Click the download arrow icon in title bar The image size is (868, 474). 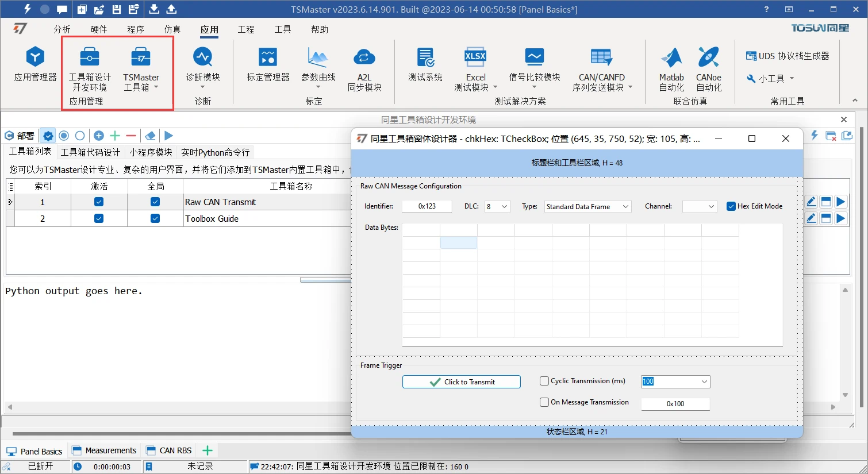coord(154,9)
